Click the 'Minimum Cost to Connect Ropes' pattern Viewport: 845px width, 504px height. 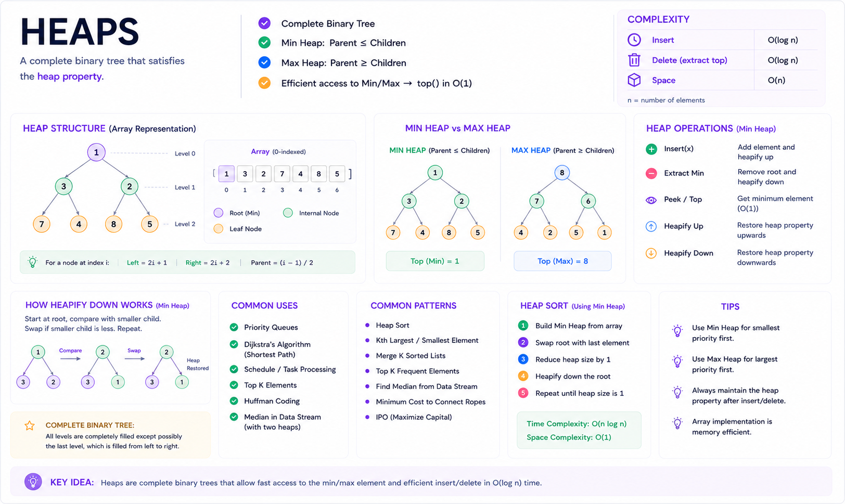(431, 402)
